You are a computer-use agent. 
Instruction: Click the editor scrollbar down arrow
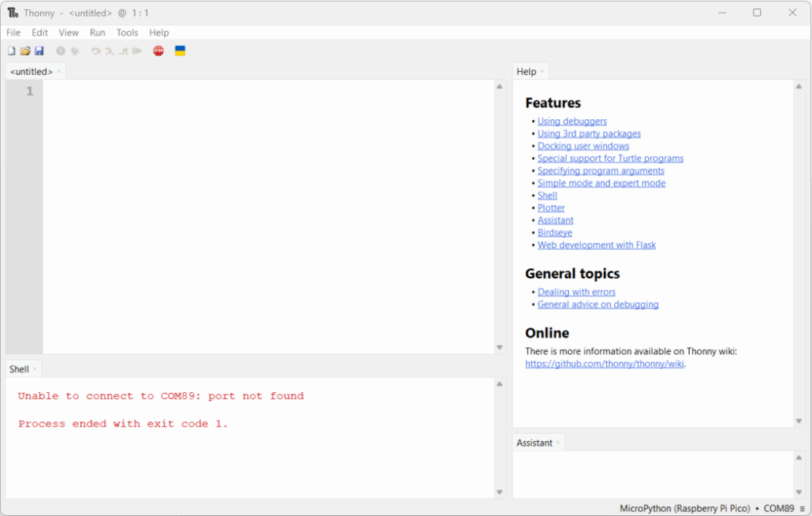500,348
